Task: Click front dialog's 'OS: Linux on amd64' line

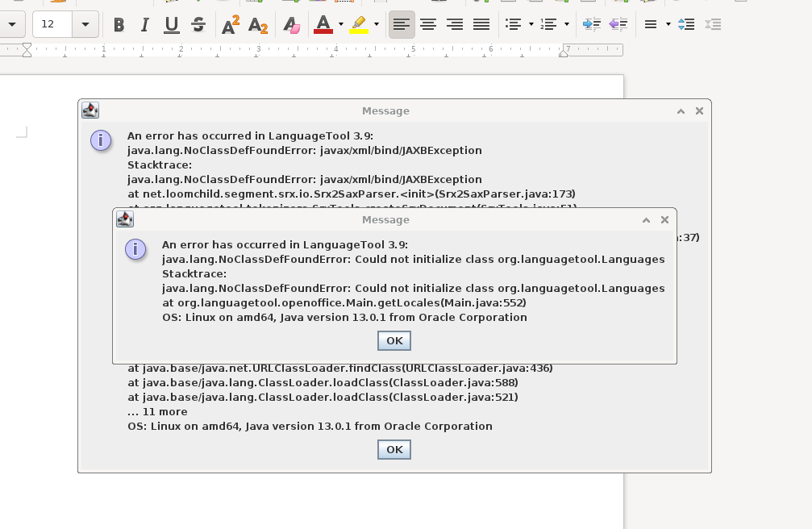Action: click(x=345, y=318)
